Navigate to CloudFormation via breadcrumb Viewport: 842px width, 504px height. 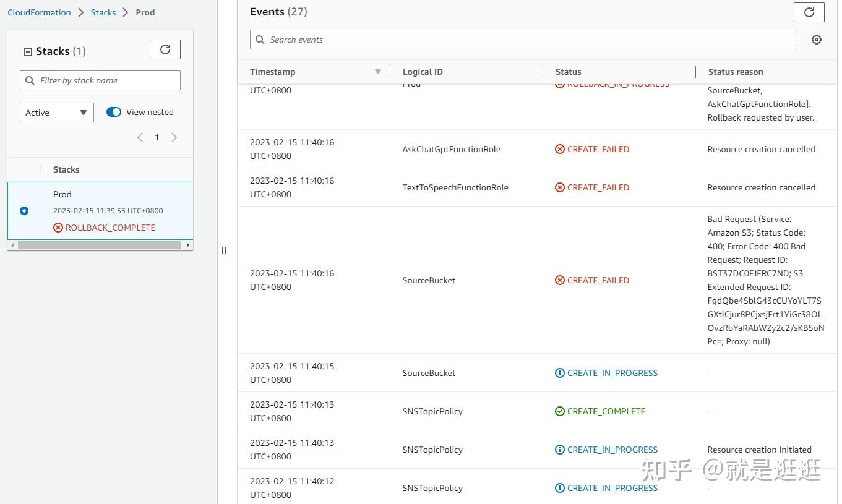tap(39, 12)
